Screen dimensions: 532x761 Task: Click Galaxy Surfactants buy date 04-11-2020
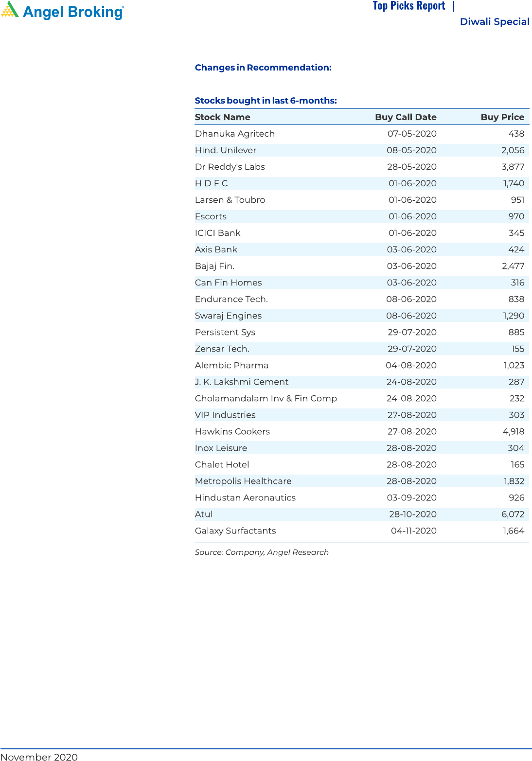click(x=413, y=531)
